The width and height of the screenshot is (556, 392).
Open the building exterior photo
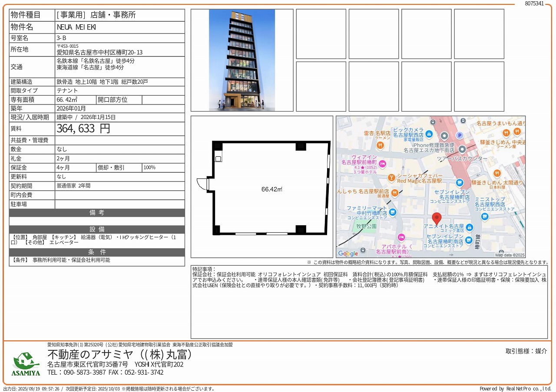[x=242, y=60]
